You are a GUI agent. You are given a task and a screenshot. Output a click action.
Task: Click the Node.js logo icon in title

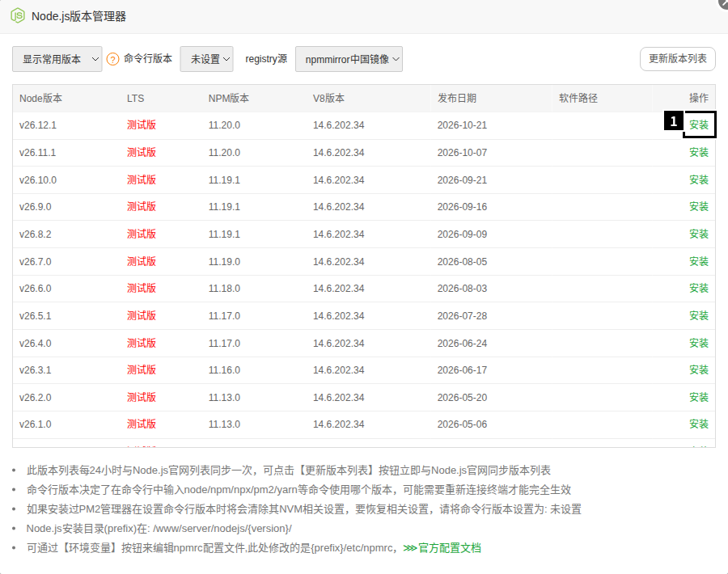coord(18,16)
